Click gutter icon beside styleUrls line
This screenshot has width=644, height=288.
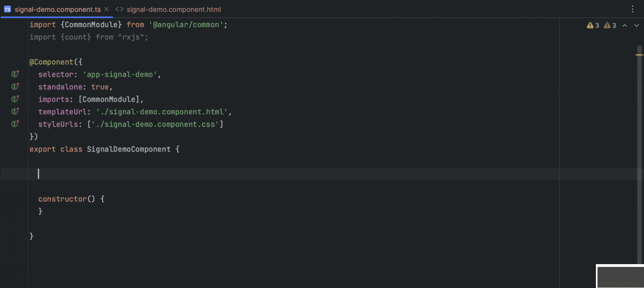[15, 124]
